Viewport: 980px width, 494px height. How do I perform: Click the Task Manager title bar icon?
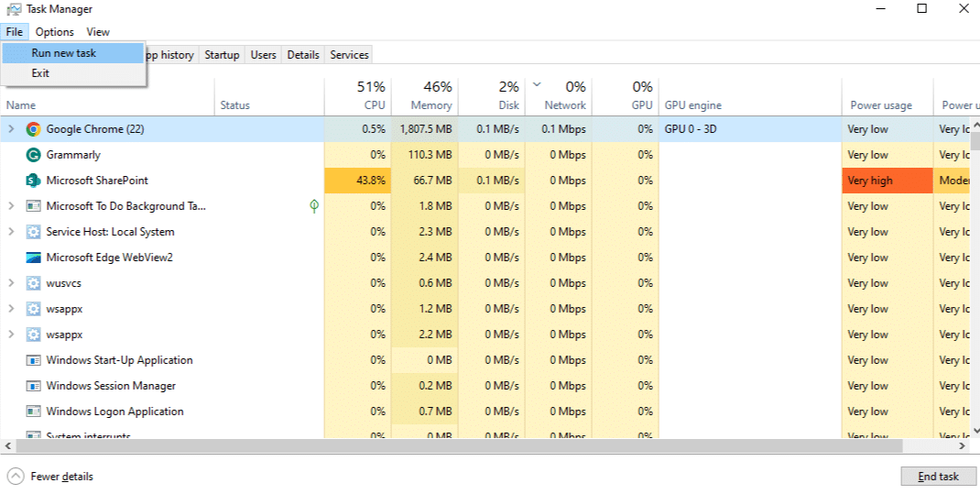14,9
